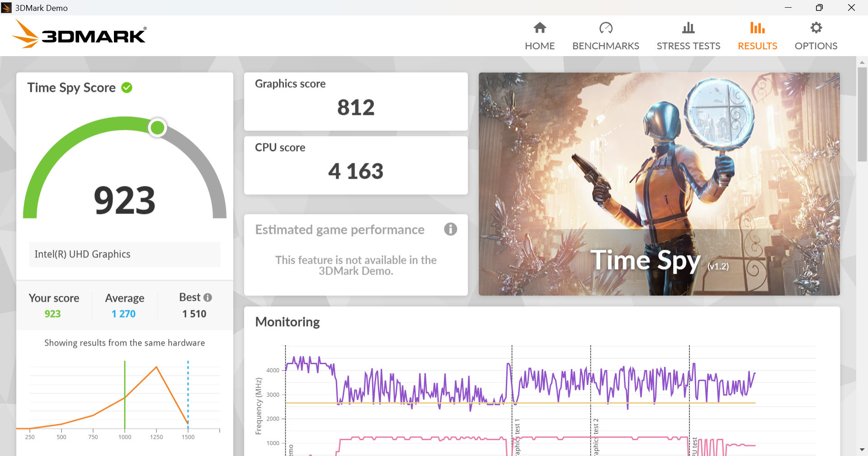Click the Home house icon

point(540,28)
